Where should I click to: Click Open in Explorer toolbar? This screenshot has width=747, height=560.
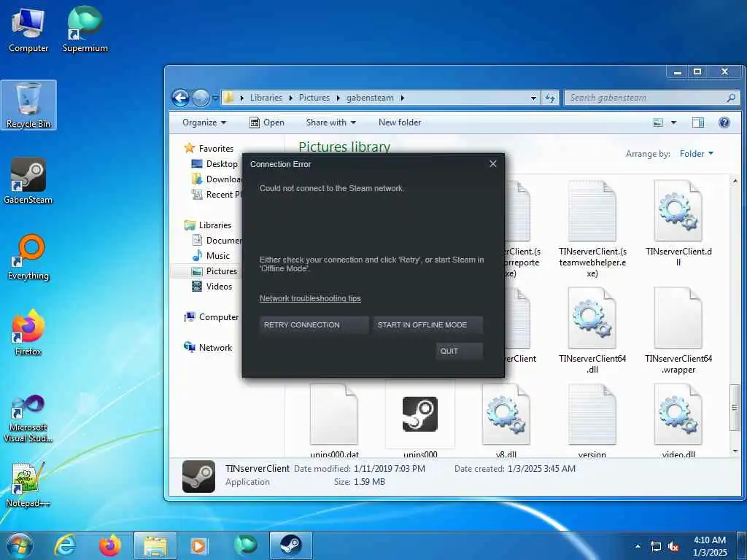pyautogui.click(x=267, y=122)
